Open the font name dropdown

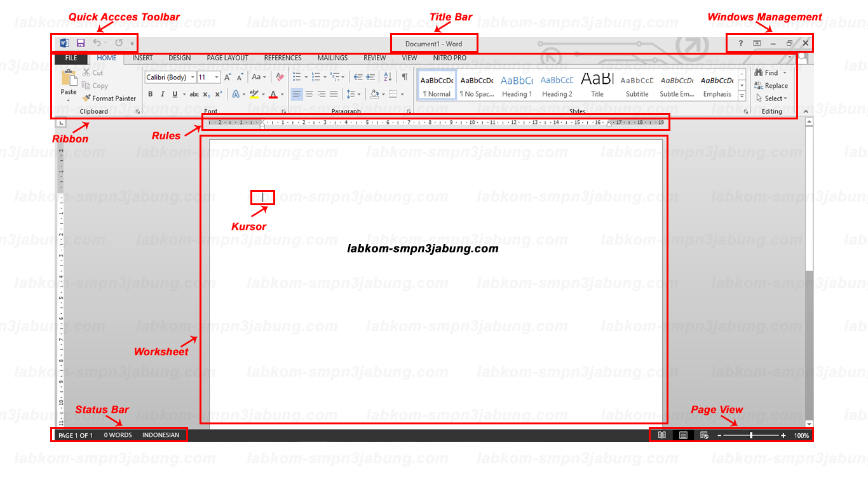193,77
